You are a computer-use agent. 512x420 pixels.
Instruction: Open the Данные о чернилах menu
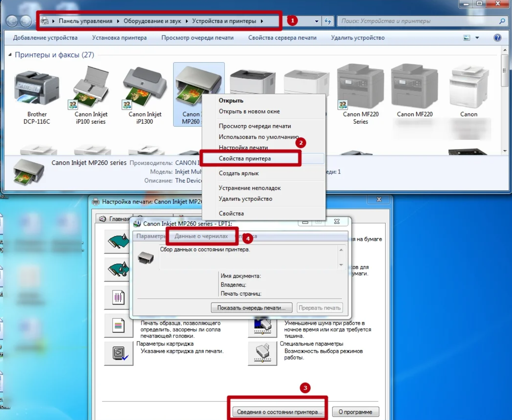click(x=201, y=236)
